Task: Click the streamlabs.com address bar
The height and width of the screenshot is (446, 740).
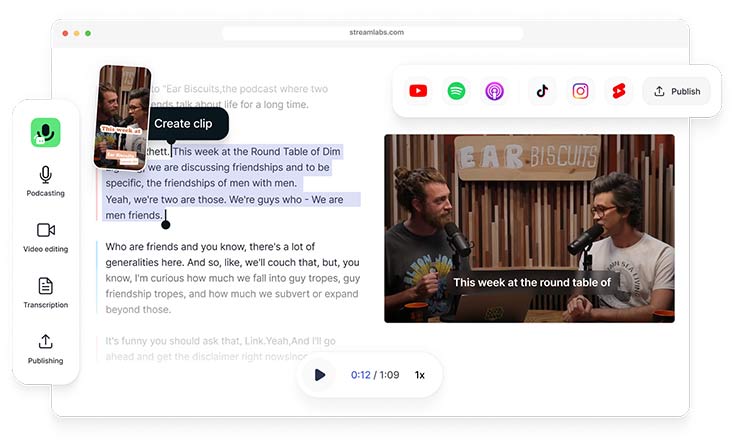Action: [x=370, y=32]
